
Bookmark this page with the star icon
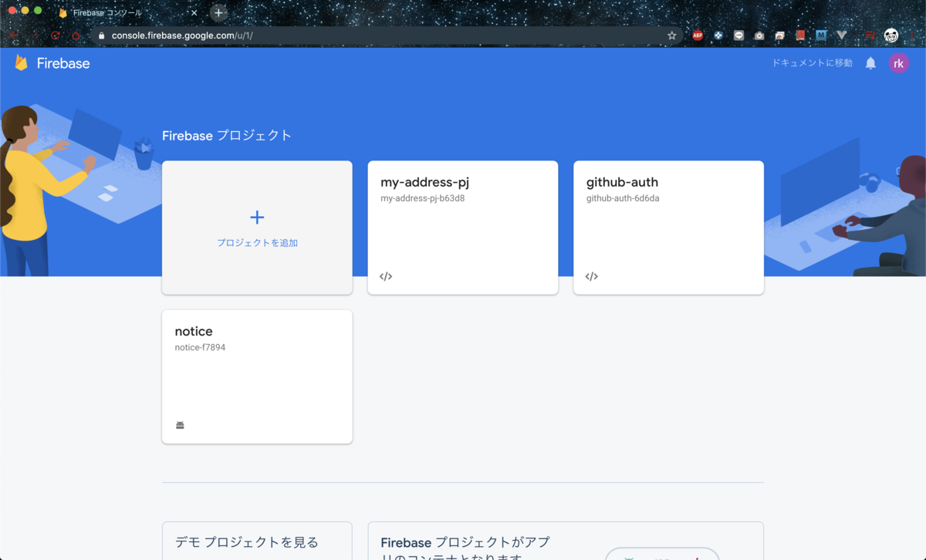(x=672, y=35)
